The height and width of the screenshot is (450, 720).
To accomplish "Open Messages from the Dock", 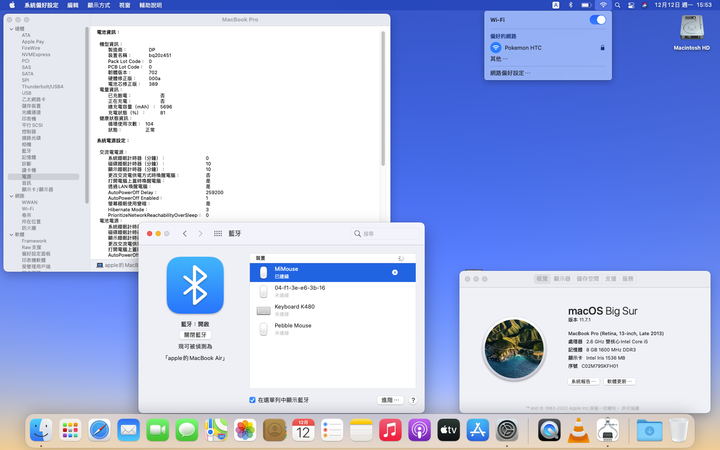I will click(x=187, y=430).
